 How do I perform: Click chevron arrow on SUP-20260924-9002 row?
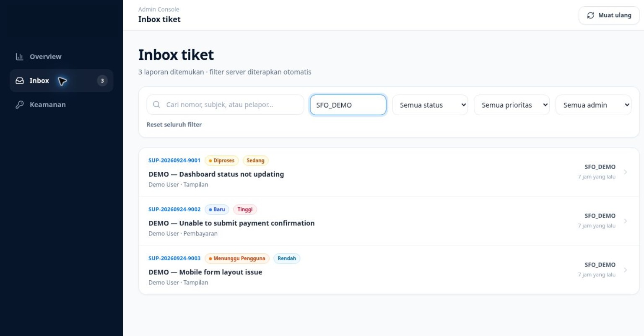pos(625,221)
